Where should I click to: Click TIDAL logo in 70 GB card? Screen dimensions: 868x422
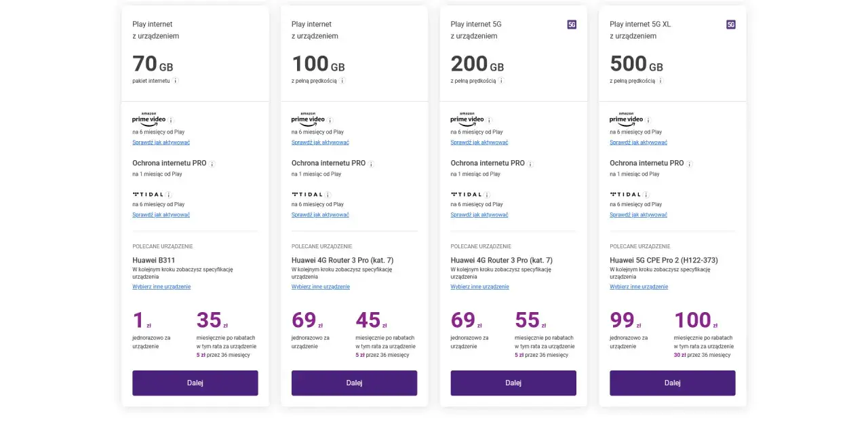click(x=148, y=195)
